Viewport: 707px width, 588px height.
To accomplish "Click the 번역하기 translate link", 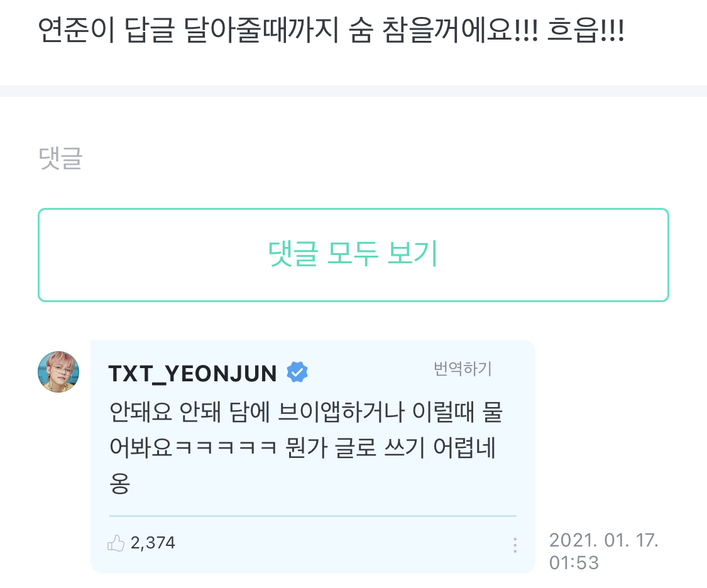I will pyautogui.click(x=462, y=369).
